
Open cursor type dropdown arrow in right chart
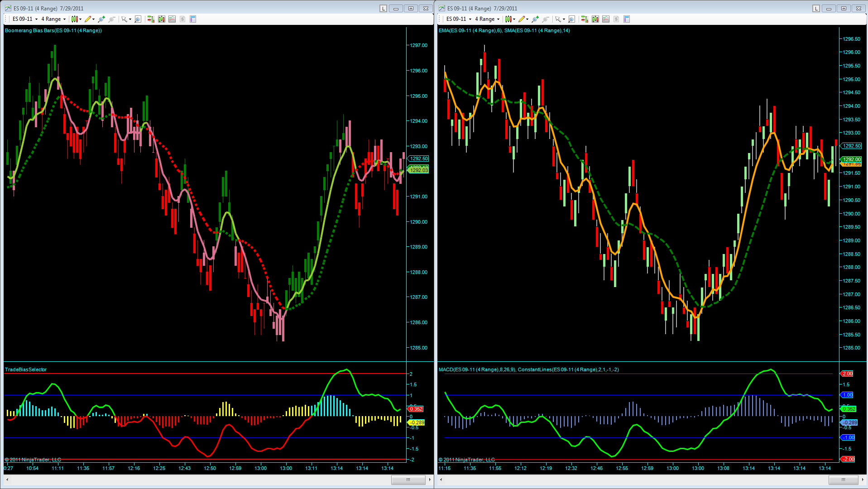coord(564,19)
